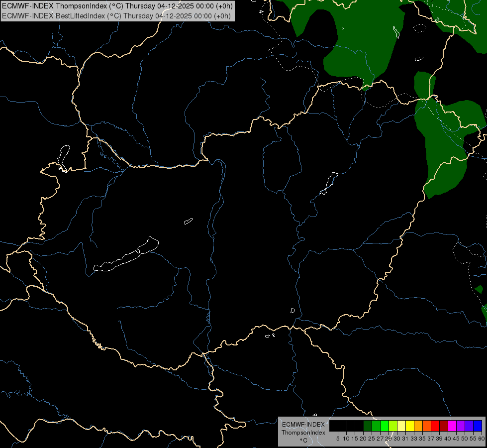Click the BestLiftedIndex title line in header

click(116, 16)
